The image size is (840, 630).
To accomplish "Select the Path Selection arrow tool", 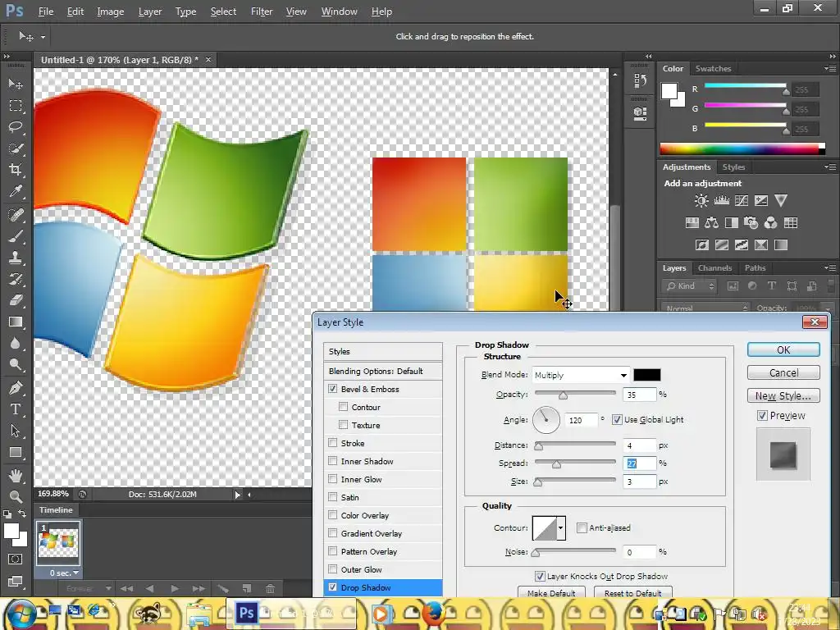I will (x=16, y=431).
